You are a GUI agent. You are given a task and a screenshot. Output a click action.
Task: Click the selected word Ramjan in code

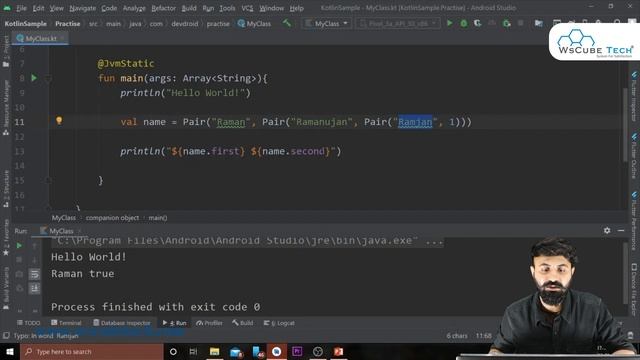(415, 122)
